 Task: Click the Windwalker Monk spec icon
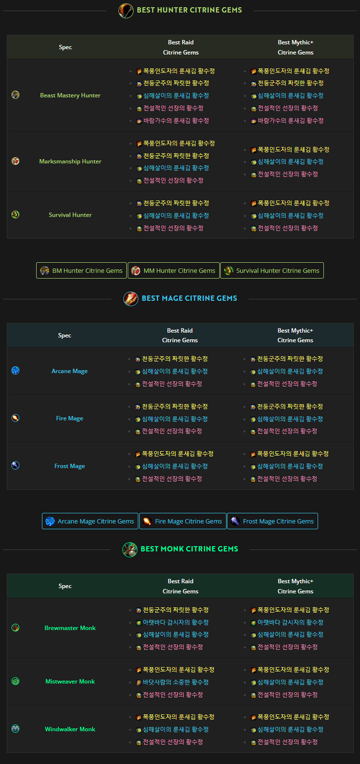15,729
